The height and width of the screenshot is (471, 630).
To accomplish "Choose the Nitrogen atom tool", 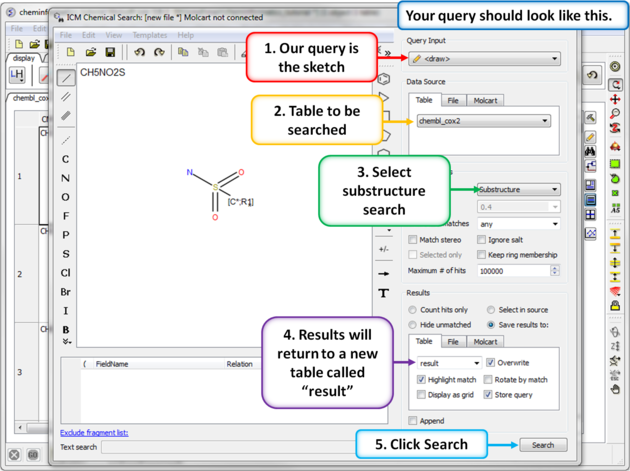I will coord(66,178).
